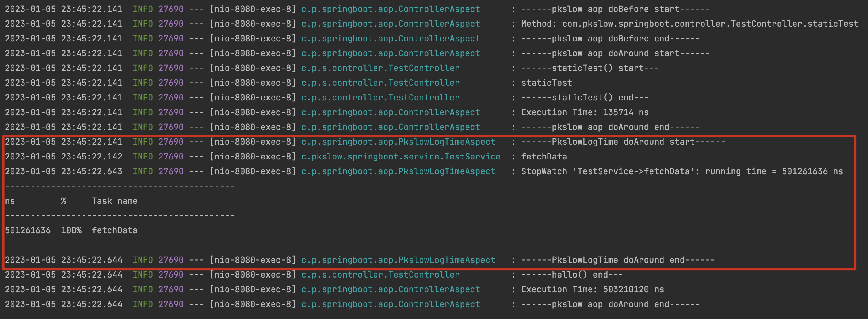Click the 'pkslow aop doBefore end' message
The image size is (868, 319).
click(610, 39)
